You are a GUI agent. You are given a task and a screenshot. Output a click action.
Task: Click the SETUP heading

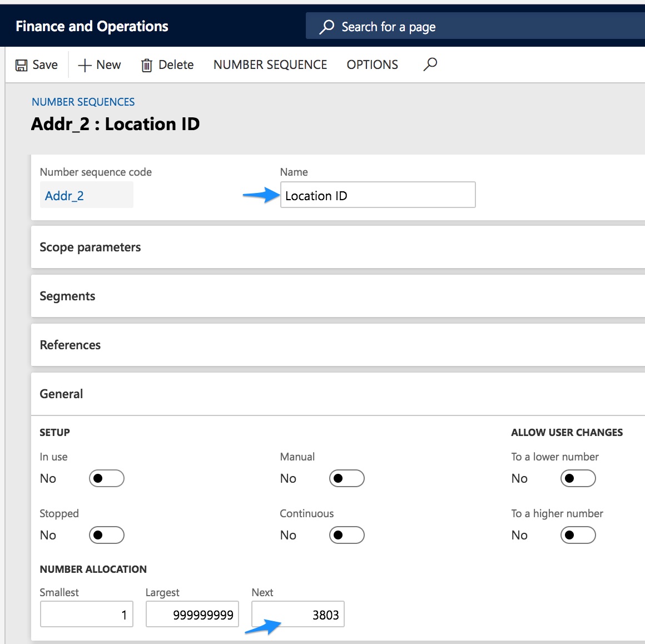54,433
